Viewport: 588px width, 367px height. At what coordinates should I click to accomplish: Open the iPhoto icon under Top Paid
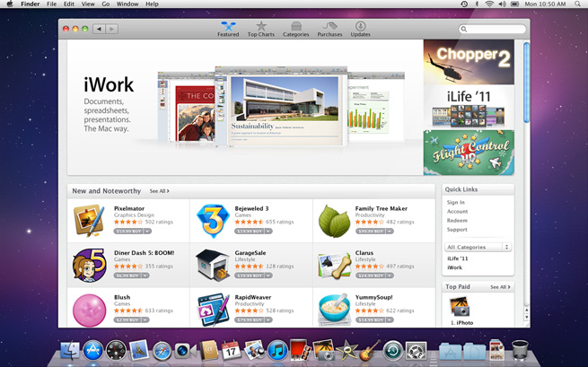tap(460, 307)
